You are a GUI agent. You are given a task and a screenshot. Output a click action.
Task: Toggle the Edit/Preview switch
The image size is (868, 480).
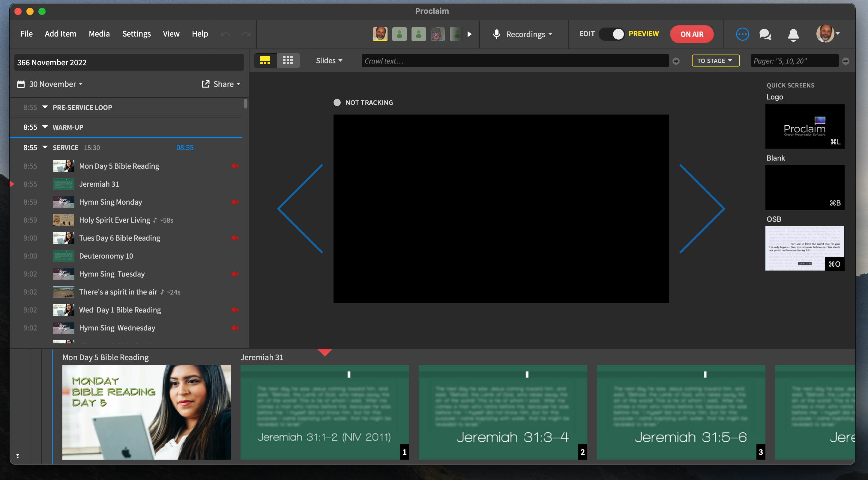tap(612, 34)
